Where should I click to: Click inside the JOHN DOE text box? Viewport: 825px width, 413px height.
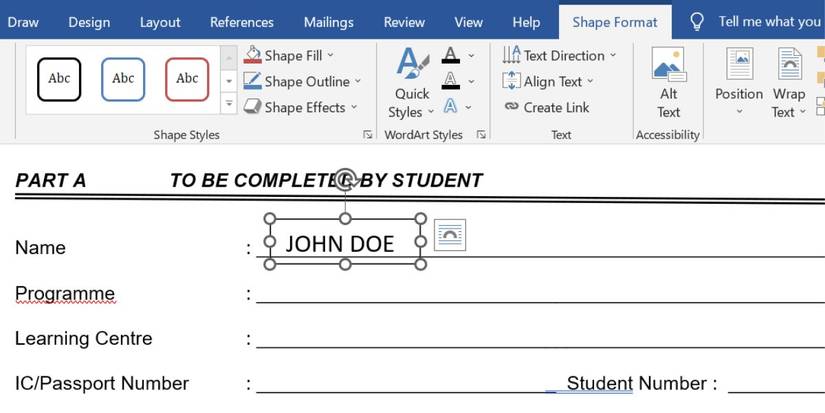pyautogui.click(x=340, y=243)
